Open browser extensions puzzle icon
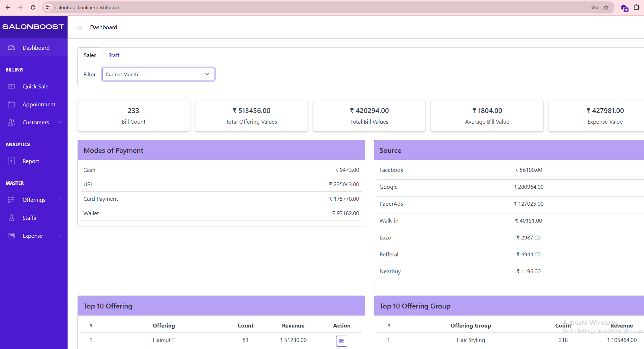644x349 pixels. coord(636,7)
